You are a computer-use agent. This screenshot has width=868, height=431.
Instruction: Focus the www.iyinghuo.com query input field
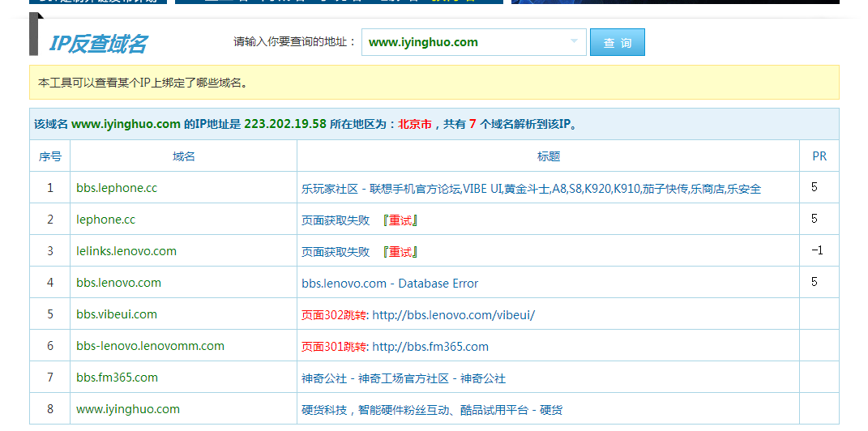[474, 42]
